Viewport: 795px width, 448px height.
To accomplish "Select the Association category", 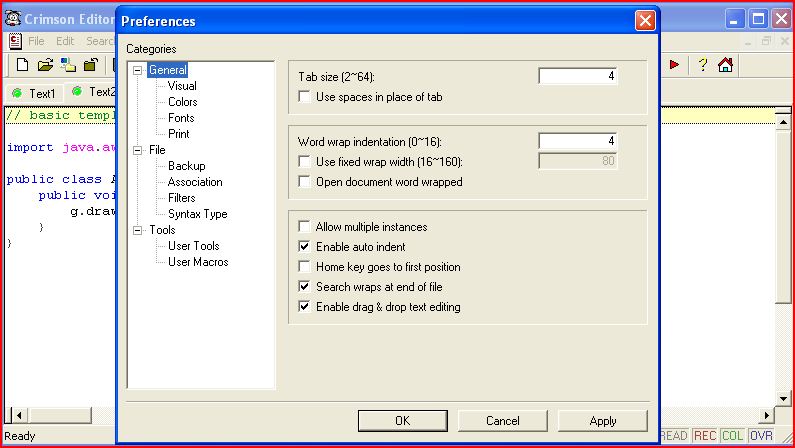I will tap(195, 182).
